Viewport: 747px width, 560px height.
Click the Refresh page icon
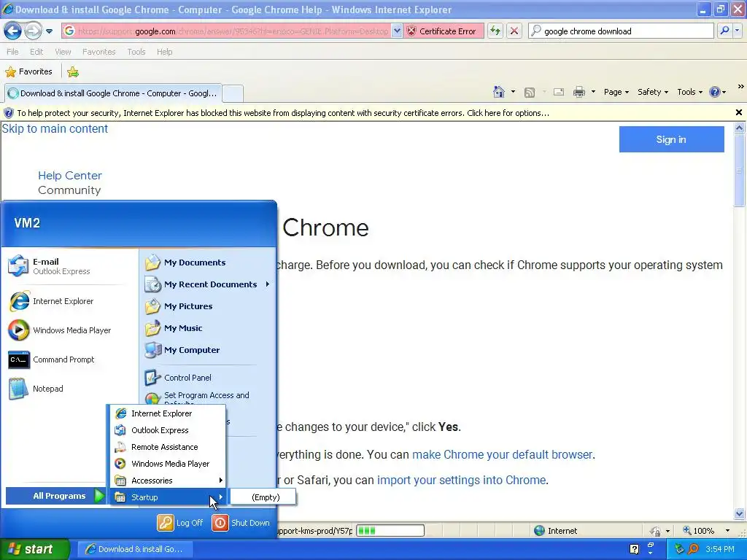pyautogui.click(x=495, y=31)
